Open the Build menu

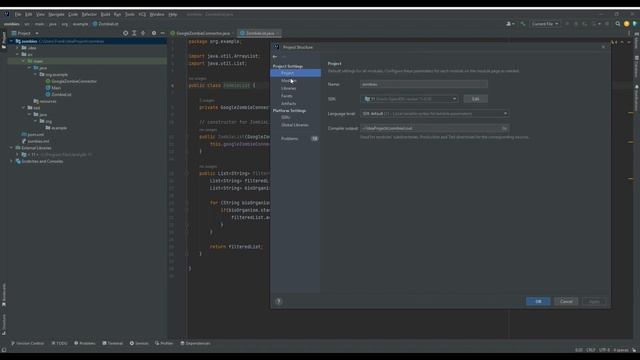105,14
